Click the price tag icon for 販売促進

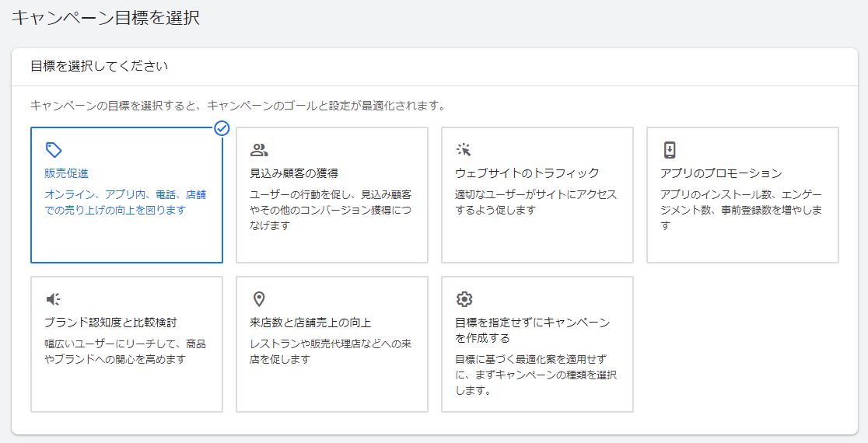(x=53, y=149)
